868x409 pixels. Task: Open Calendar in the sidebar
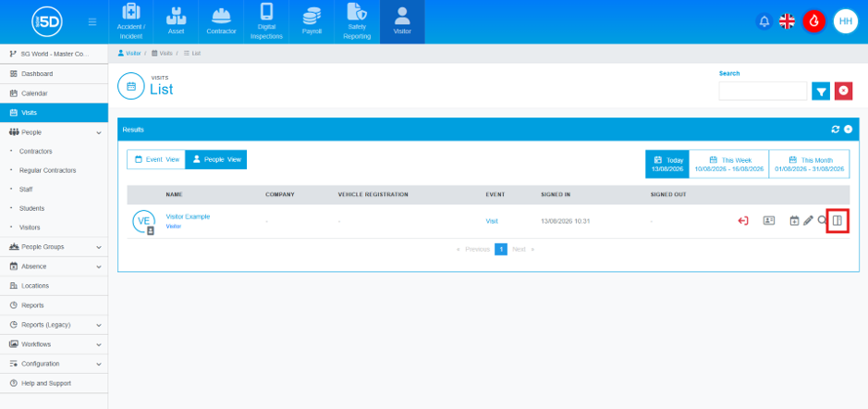tap(54, 93)
